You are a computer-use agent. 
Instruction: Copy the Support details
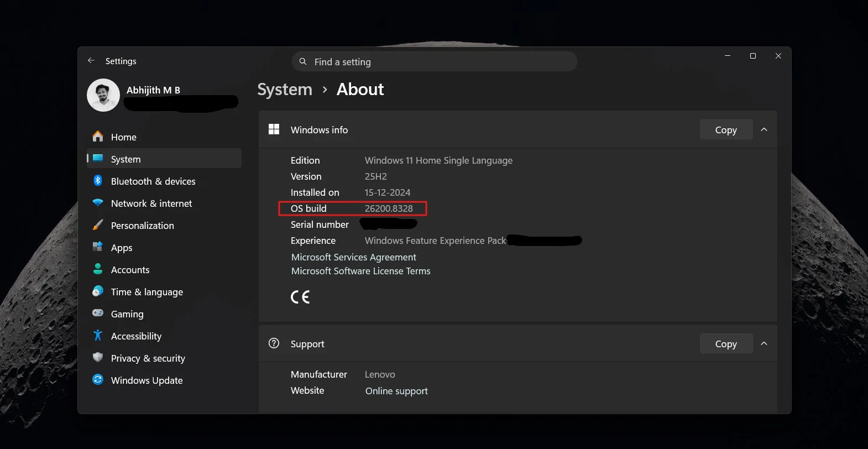click(726, 343)
